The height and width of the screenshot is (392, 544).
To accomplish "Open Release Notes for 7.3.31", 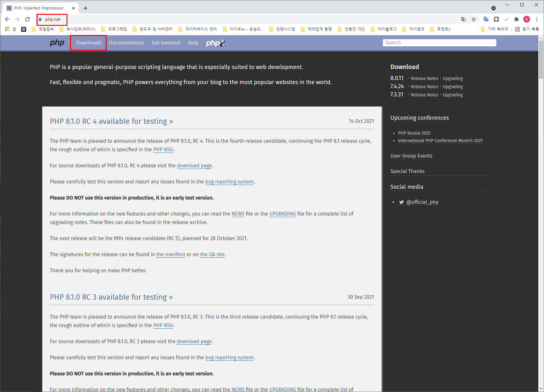I will [424, 95].
